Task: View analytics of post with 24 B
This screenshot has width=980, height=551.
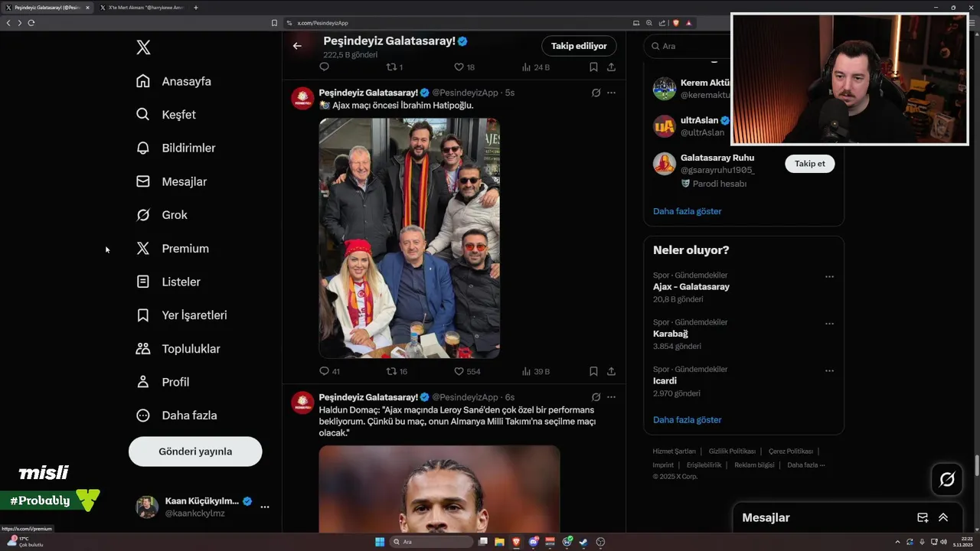Action: pos(535,67)
